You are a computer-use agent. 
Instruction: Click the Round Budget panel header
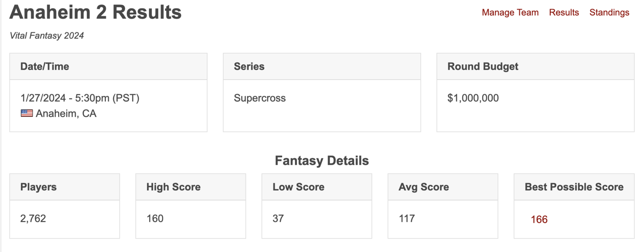535,67
